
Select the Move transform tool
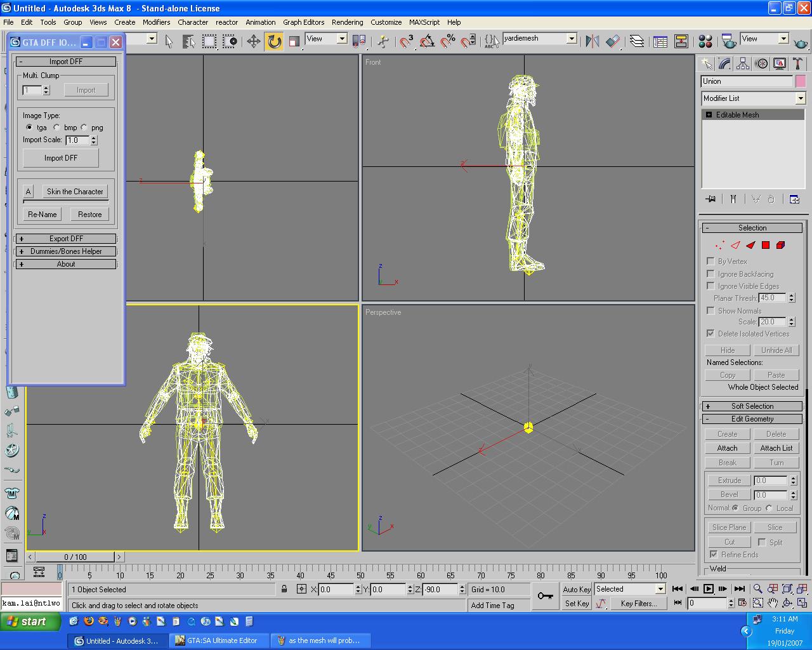253,41
